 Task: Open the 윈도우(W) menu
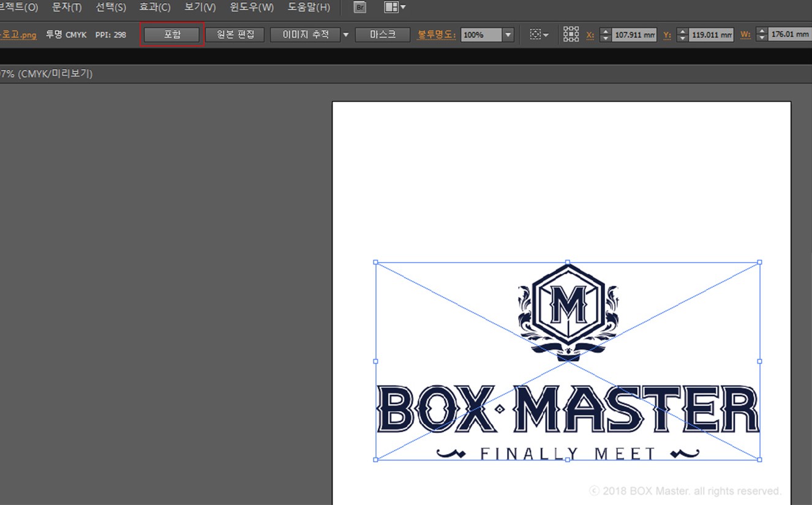point(252,7)
